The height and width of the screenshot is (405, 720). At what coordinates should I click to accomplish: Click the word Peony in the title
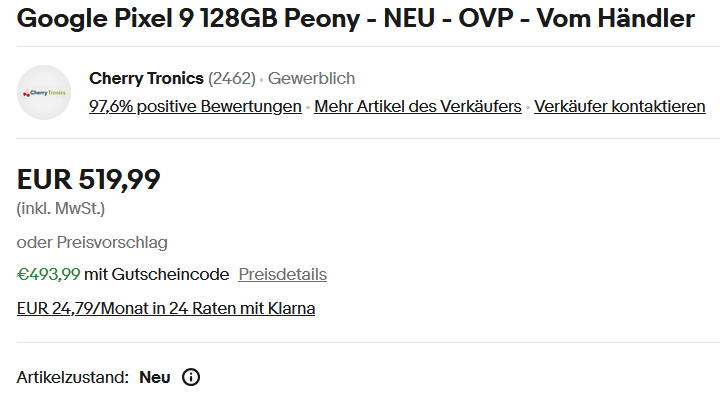pyautogui.click(x=322, y=19)
